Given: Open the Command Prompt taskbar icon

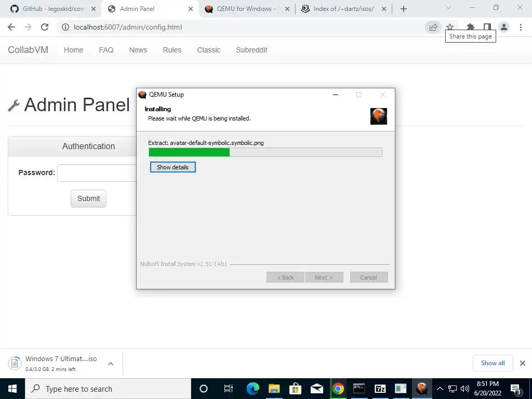Looking at the screenshot, I should click(x=359, y=389).
